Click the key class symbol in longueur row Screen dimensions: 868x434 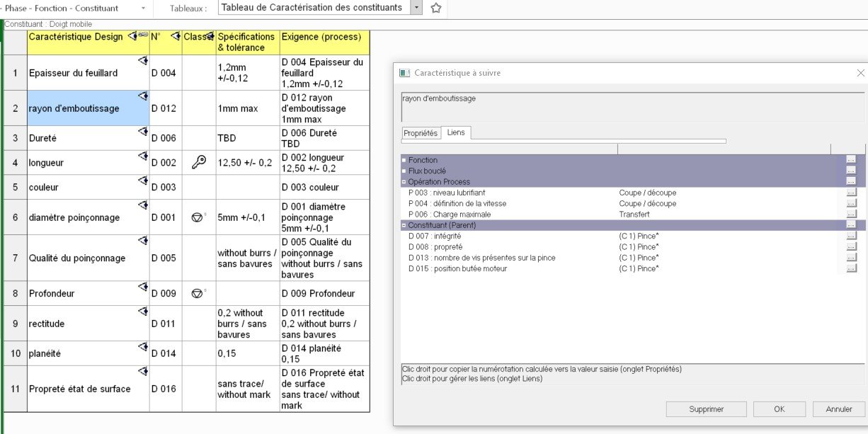(x=199, y=162)
